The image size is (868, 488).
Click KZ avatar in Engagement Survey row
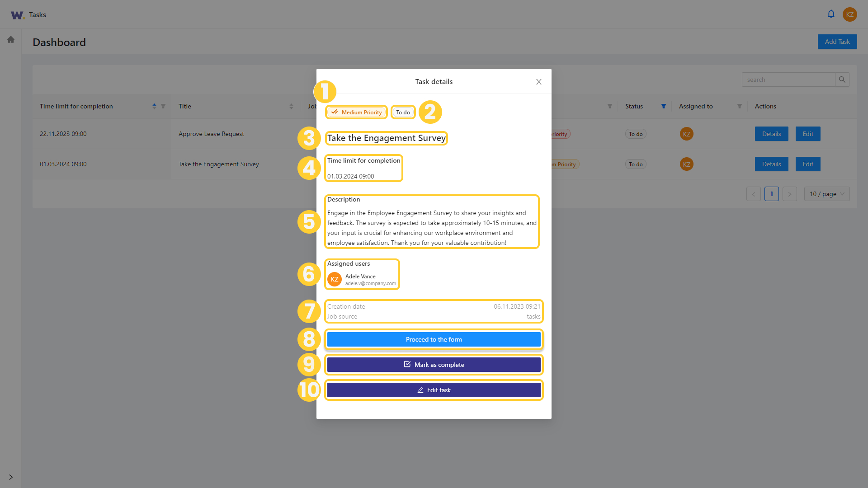(687, 164)
